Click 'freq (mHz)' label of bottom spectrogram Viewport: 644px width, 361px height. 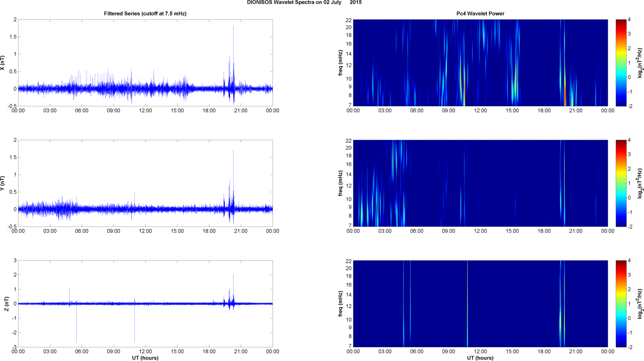[x=340, y=304]
